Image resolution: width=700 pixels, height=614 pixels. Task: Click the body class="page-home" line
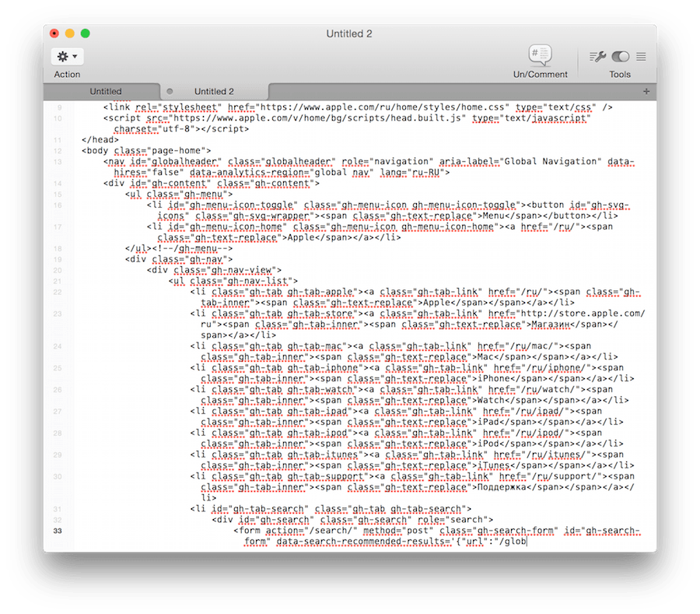tap(146, 150)
